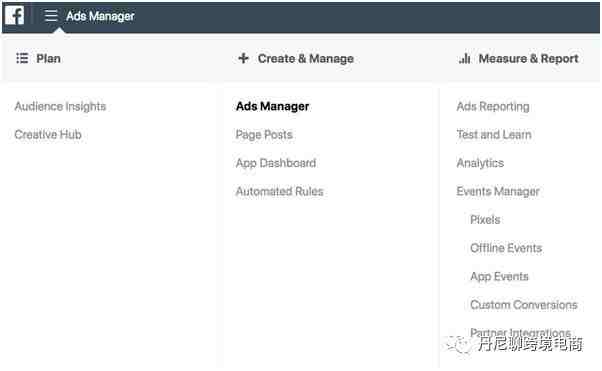The height and width of the screenshot is (371, 602).
Task: Open Ads Reporting
Action: [493, 106]
